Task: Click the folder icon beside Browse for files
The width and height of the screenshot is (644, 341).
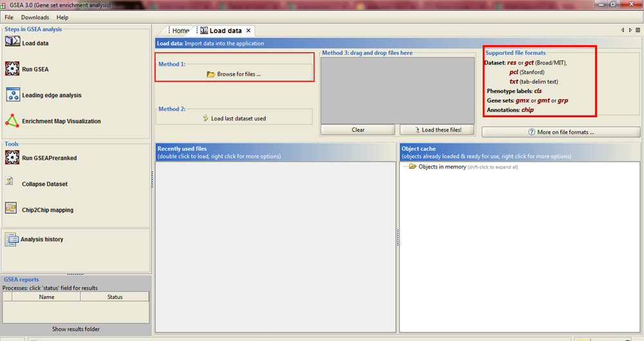Action: pyautogui.click(x=211, y=74)
